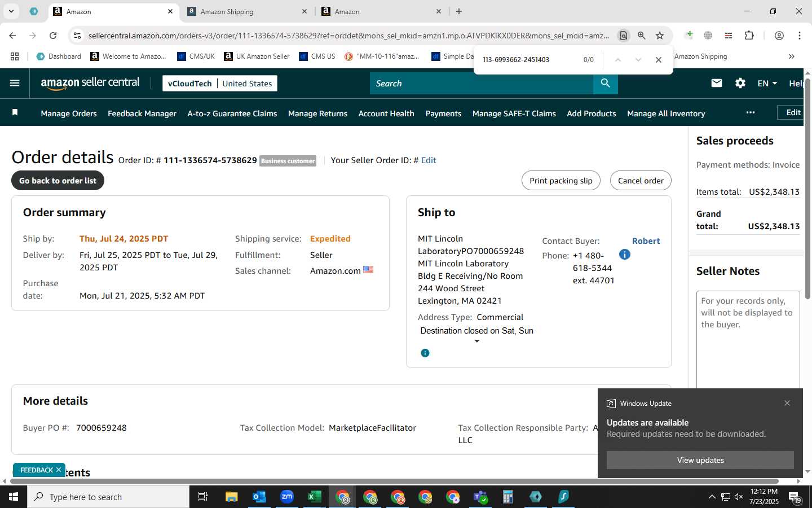Image resolution: width=812 pixels, height=508 pixels.
Task: Open Manage Orders menu item
Action: [69, 113]
